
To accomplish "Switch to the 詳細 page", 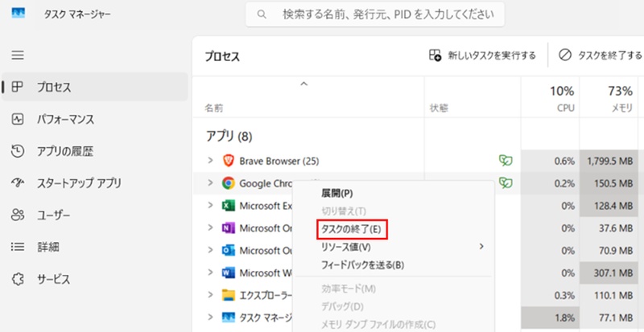I will (x=94, y=247).
